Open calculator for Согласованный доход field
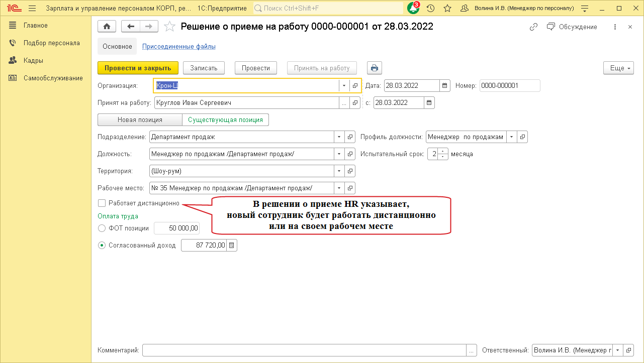The image size is (644, 363). [231, 246]
